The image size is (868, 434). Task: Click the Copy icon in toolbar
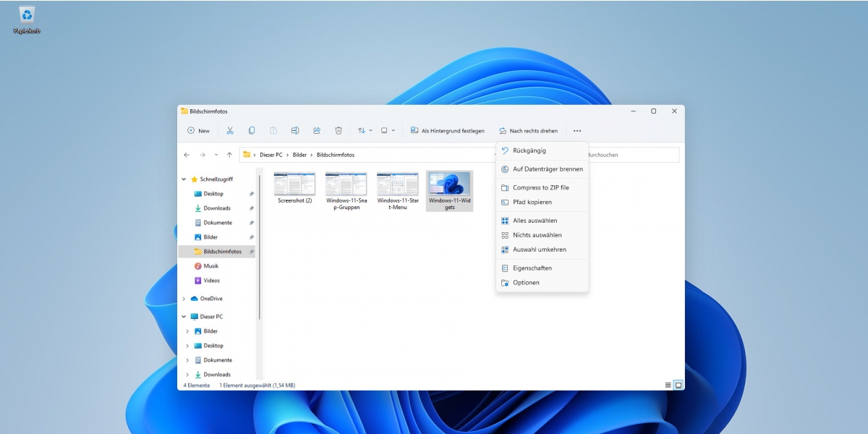click(252, 131)
